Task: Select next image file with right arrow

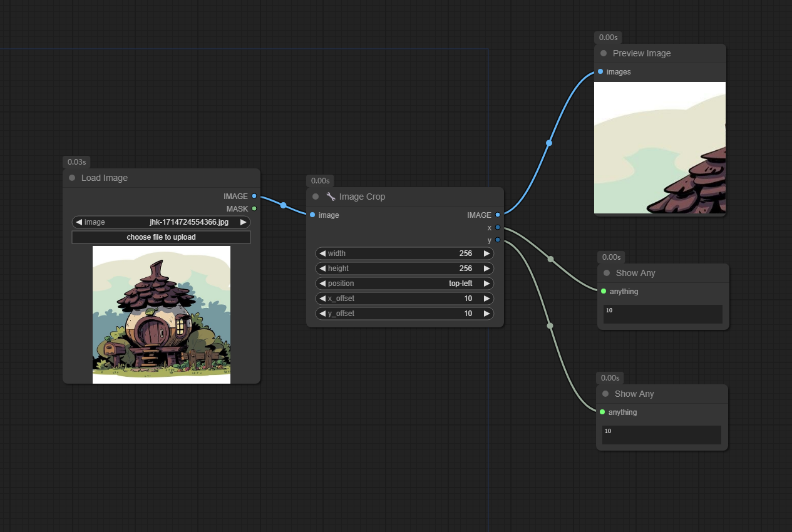Action: point(243,222)
